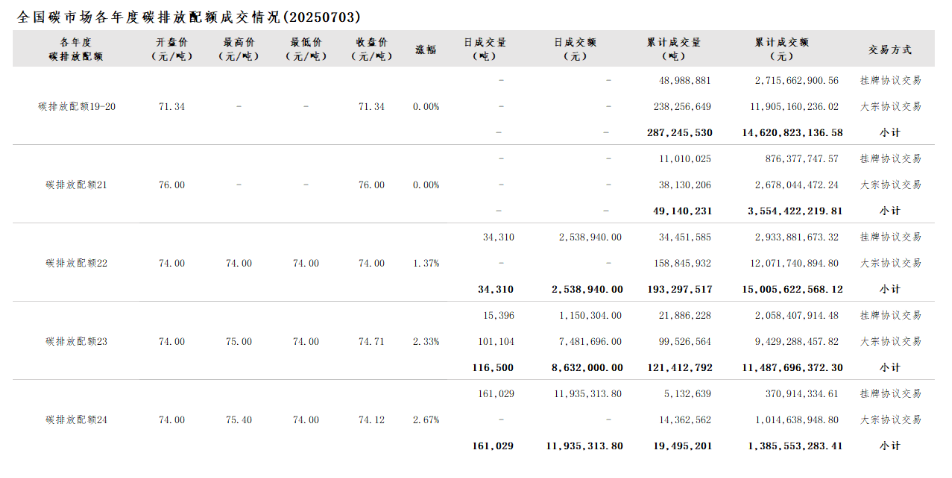Click the 2.67% price change cell
Viewport: 952px width, 478px height.
pyautogui.click(x=426, y=420)
